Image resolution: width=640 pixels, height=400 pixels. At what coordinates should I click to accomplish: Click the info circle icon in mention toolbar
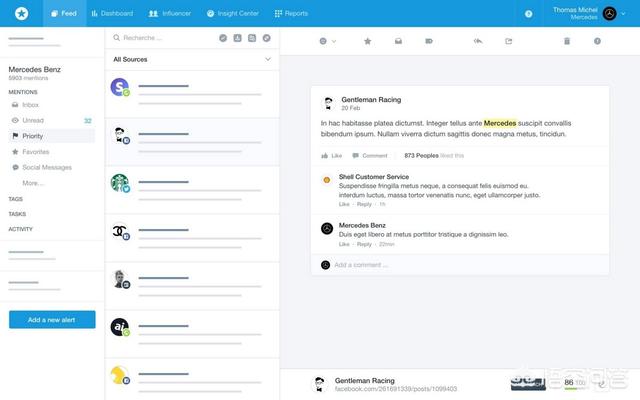[x=597, y=41]
